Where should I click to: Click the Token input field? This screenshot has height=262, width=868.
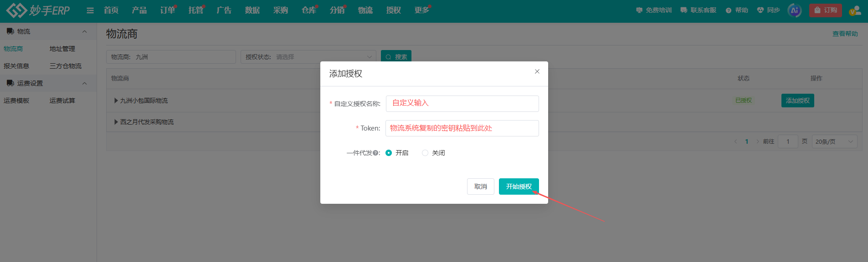pos(462,128)
